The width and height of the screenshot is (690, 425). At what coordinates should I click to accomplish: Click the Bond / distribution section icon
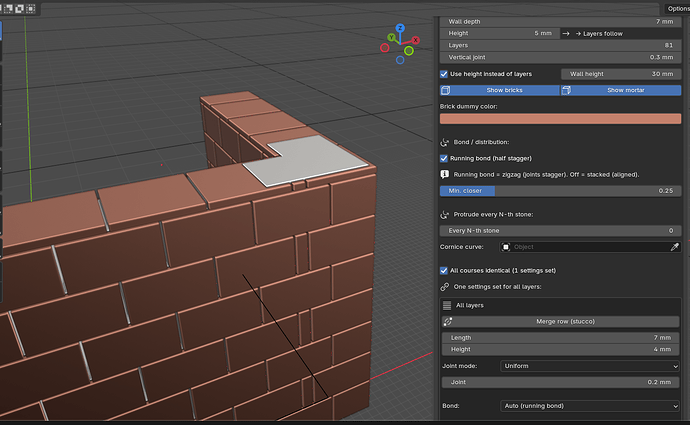444,142
